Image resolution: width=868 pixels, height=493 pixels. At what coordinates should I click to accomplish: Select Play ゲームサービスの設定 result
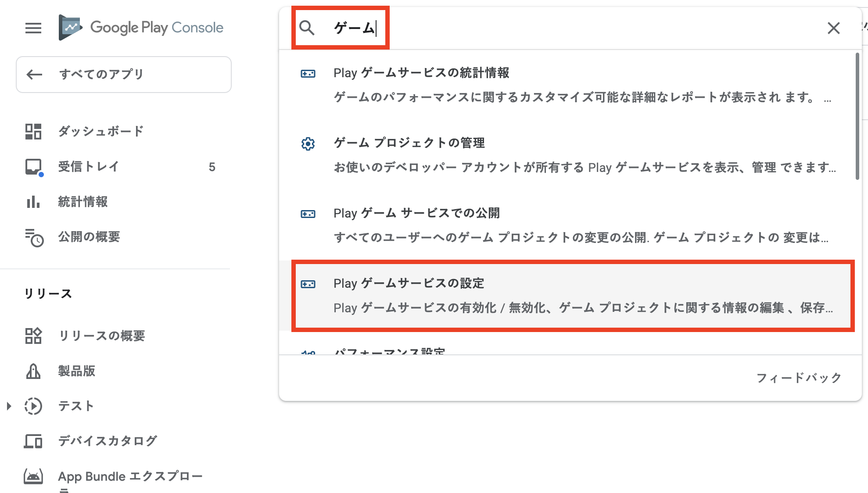(570, 295)
